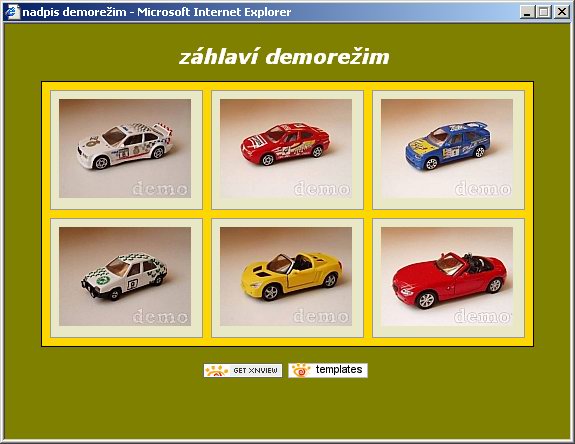The width and height of the screenshot is (575, 444).
Task: Click the Internet Explorer icon in title bar
Action: (x=12, y=12)
